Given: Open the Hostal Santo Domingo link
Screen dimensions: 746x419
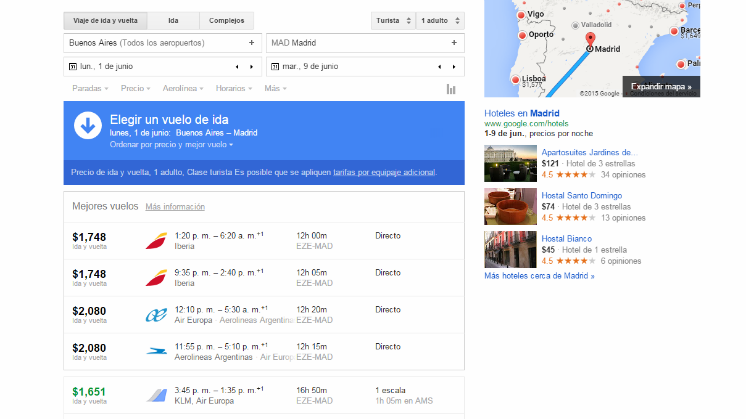Looking at the screenshot, I should coord(581,195).
